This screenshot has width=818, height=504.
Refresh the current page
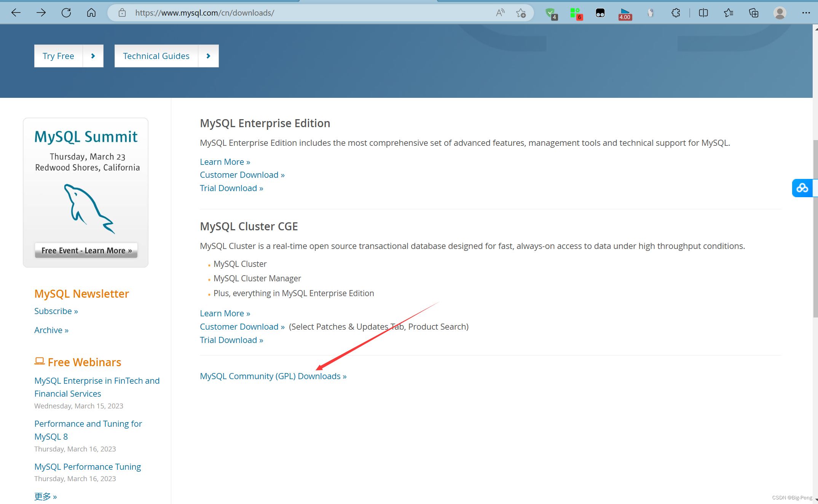(x=66, y=13)
